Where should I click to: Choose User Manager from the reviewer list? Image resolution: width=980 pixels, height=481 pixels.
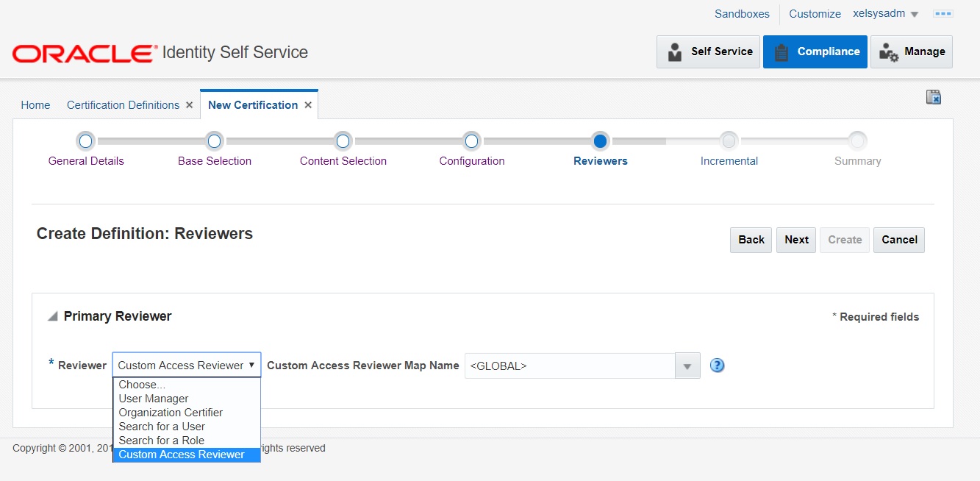(154, 399)
